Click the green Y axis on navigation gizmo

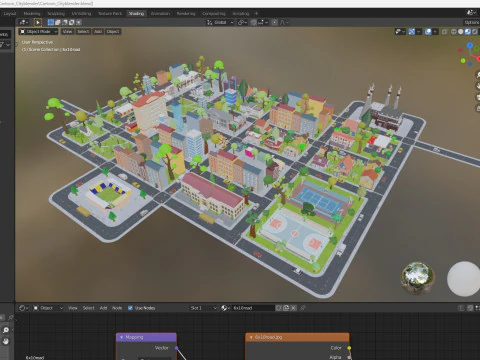pyautogui.click(x=463, y=60)
